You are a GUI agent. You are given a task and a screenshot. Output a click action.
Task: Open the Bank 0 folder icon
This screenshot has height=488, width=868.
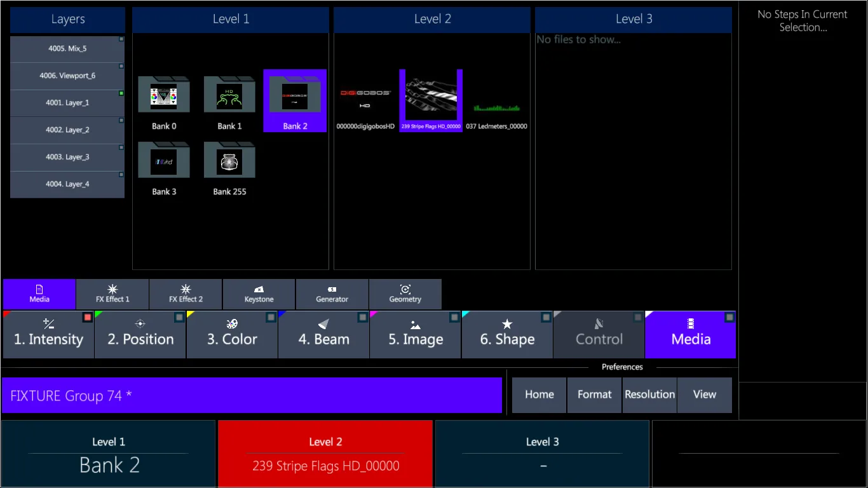pos(164,95)
